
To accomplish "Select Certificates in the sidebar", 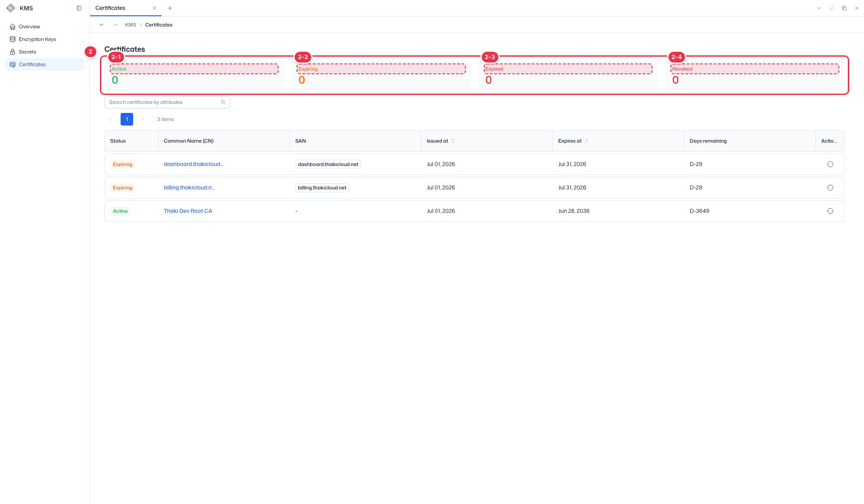I will [45, 64].
